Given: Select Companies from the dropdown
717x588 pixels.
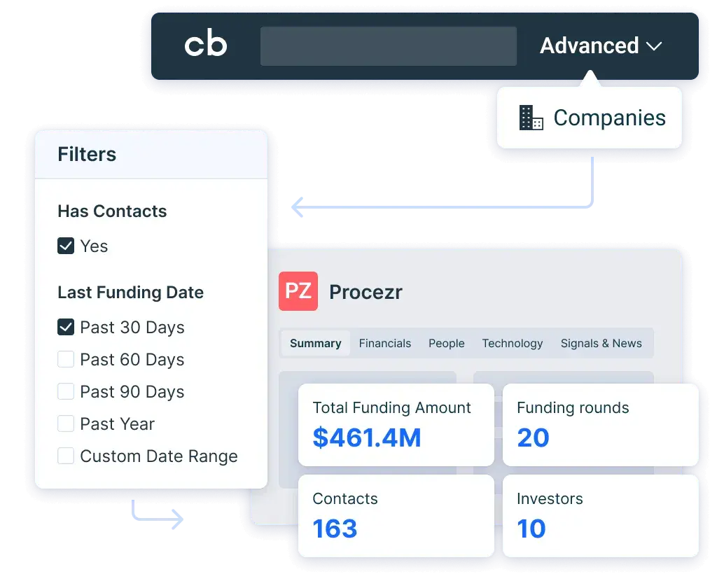Looking at the screenshot, I should tap(608, 118).
